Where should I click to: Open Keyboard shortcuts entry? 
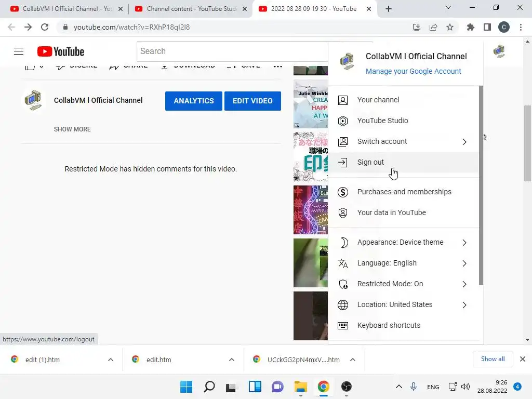tap(403, 325)
